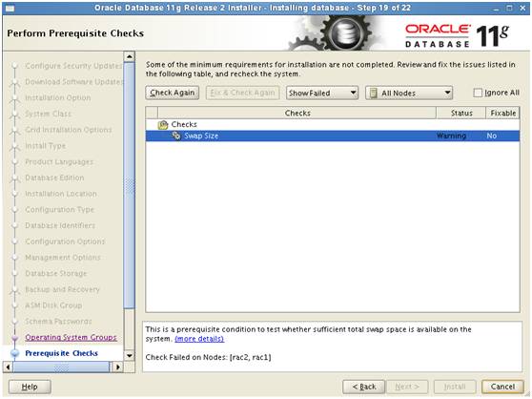Open the Show Failed dropdown
The image size is (532, 399).
click(322, 93)
